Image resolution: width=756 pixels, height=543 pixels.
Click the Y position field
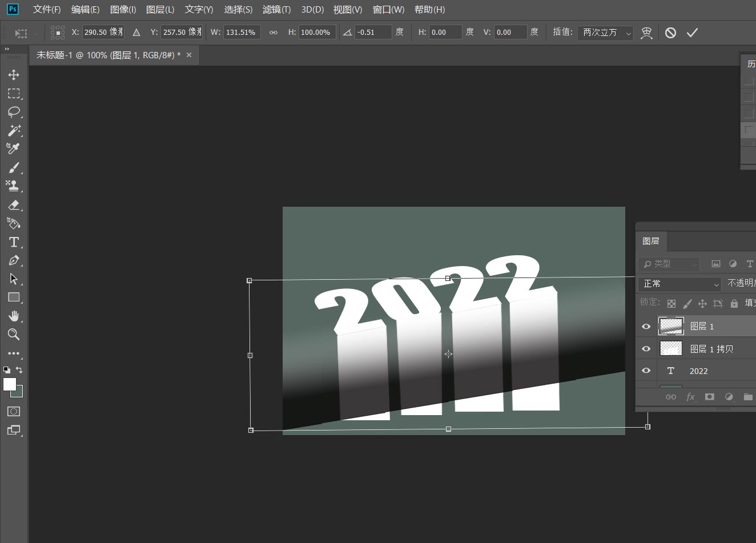coord(182,33)
